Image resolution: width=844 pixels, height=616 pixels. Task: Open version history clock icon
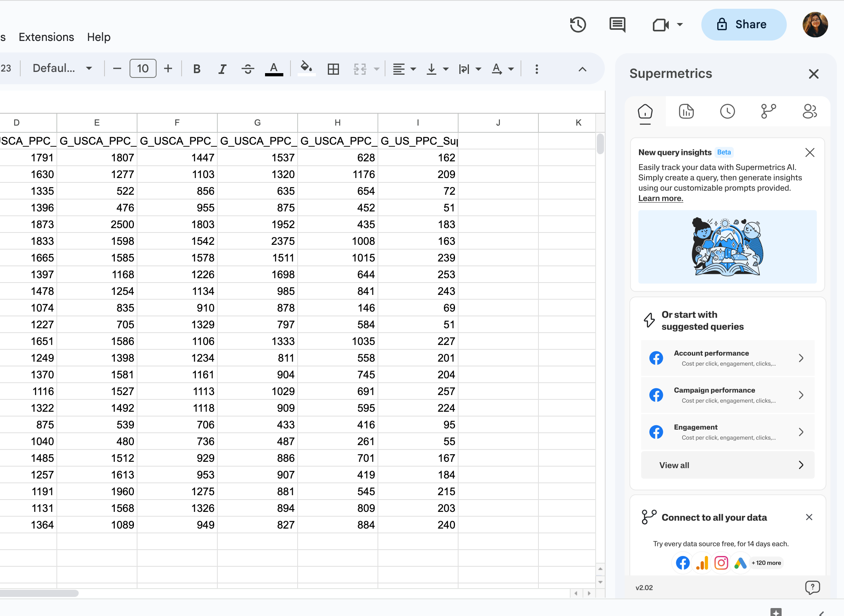click(578, 25)
